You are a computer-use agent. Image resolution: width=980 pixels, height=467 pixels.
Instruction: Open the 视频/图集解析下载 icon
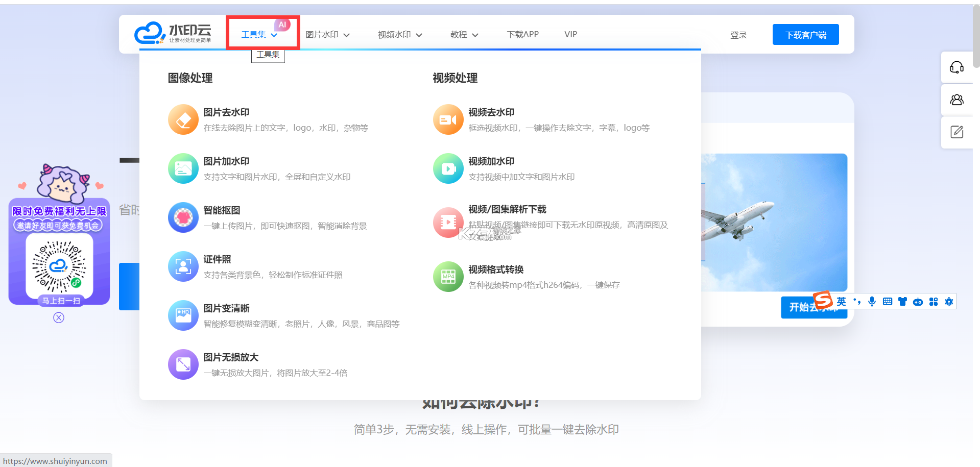[x=448, y=223]
